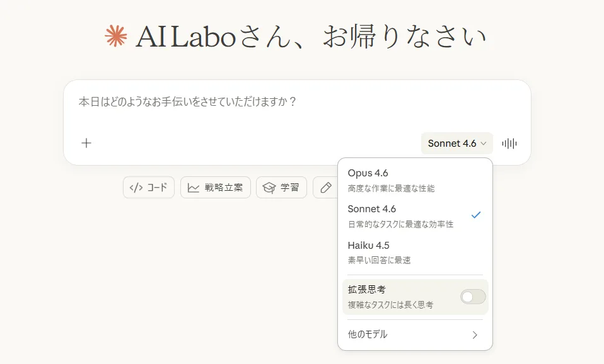Expand the arrow beside 他のモデル

coord(475,335)
